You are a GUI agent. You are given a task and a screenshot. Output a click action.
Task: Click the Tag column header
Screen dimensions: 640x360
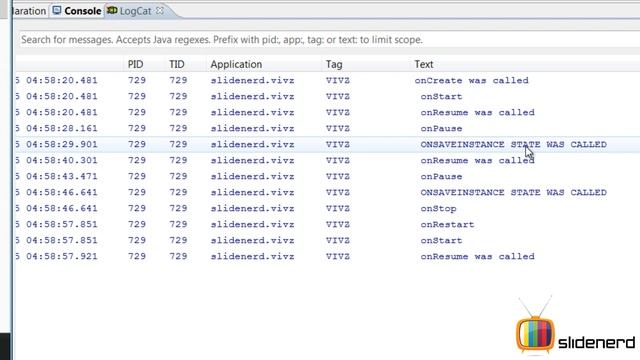tap(334, 64)
